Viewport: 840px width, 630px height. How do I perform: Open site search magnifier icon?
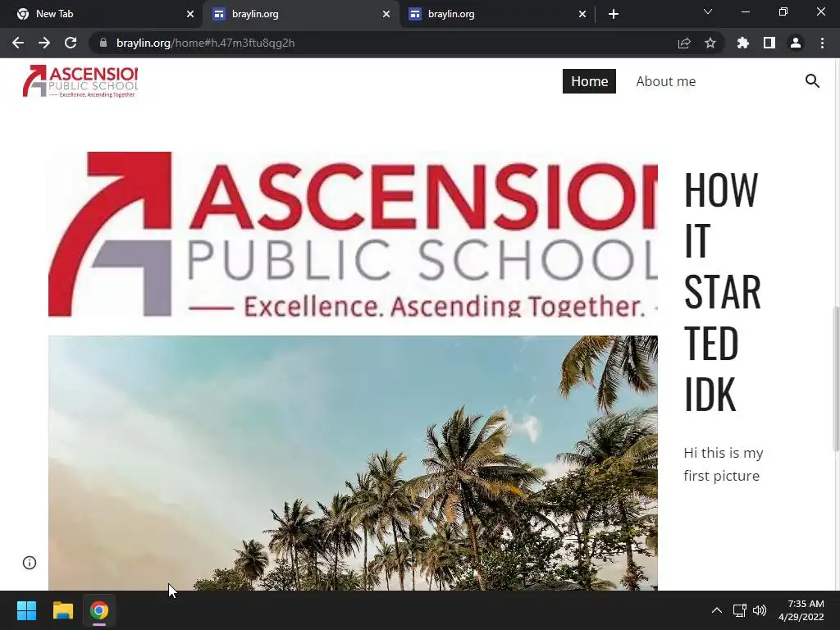click(812, 81)
